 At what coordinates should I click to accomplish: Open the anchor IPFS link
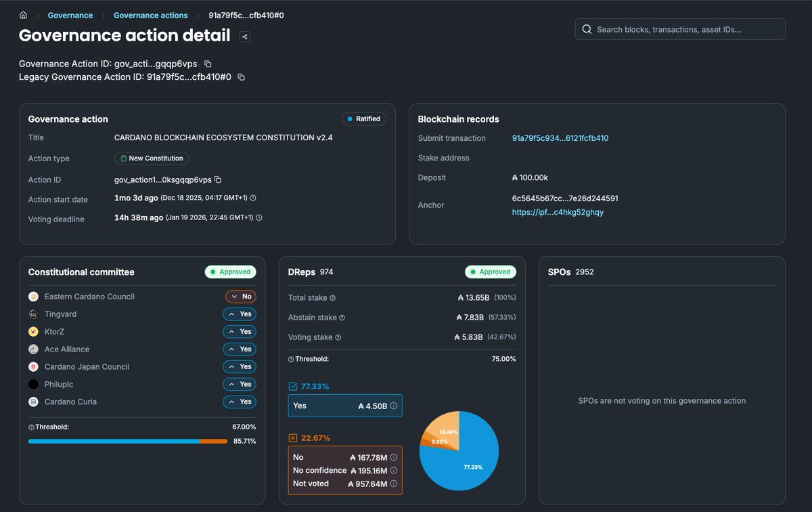[558, 212]
